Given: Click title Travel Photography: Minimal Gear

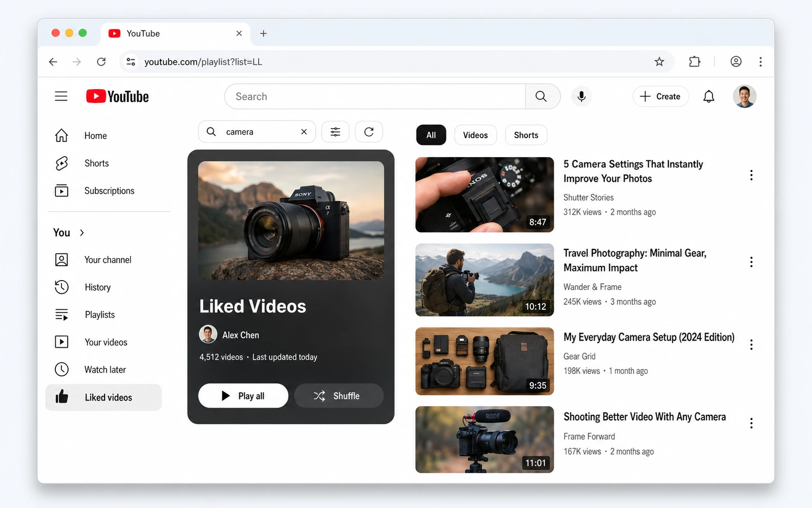Looking at the screenshot, I should click(635, 260).
